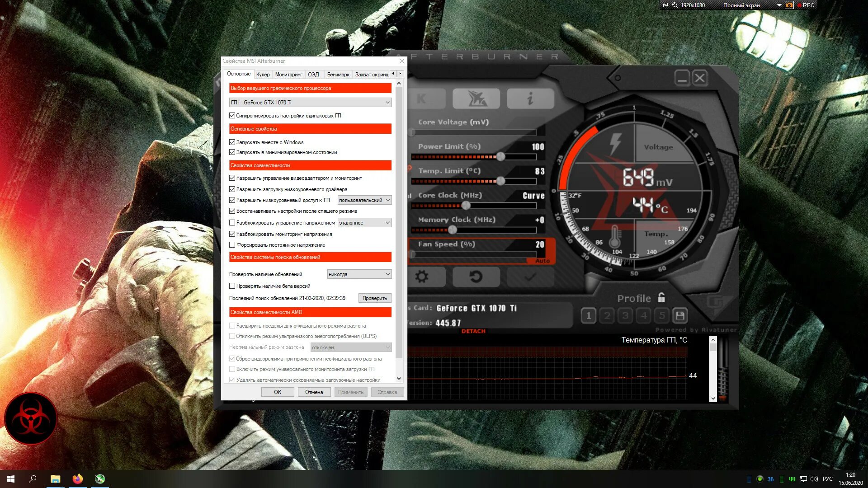Click the save profile floppy disk icon
The image size is (868, 488).
click(680, 315)
